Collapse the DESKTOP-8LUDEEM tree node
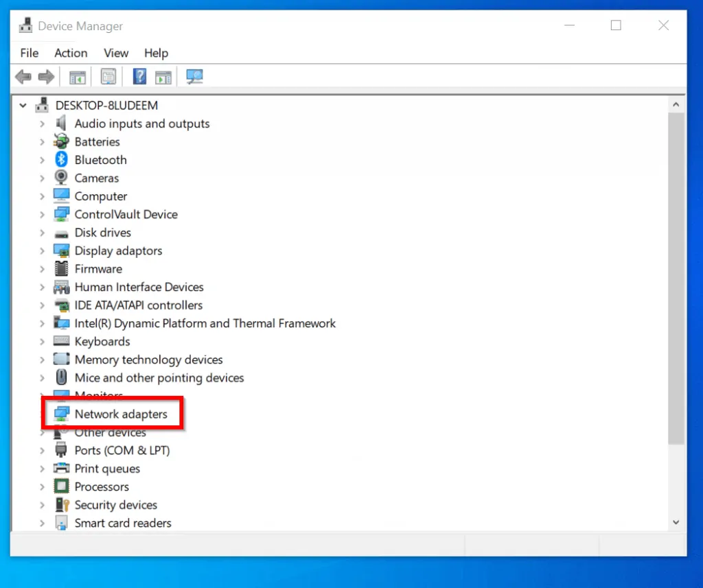Viewport: 703px width, 588px height. 23,105
